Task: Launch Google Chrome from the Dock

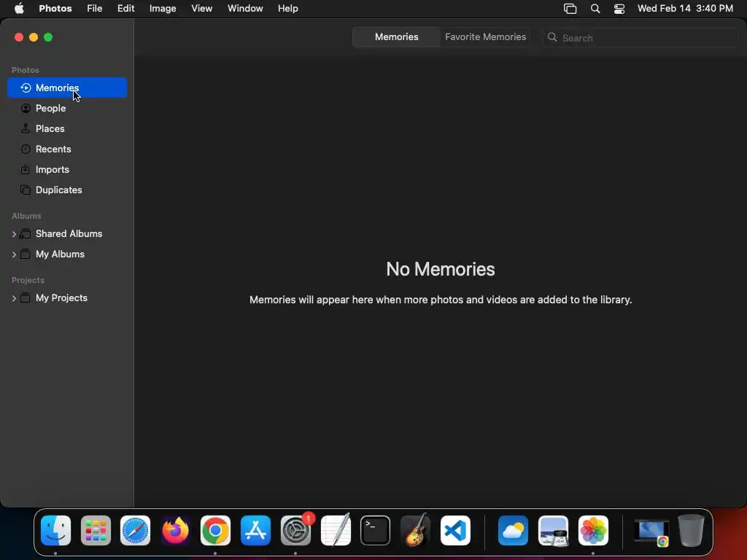Action: tap(215, 531)
